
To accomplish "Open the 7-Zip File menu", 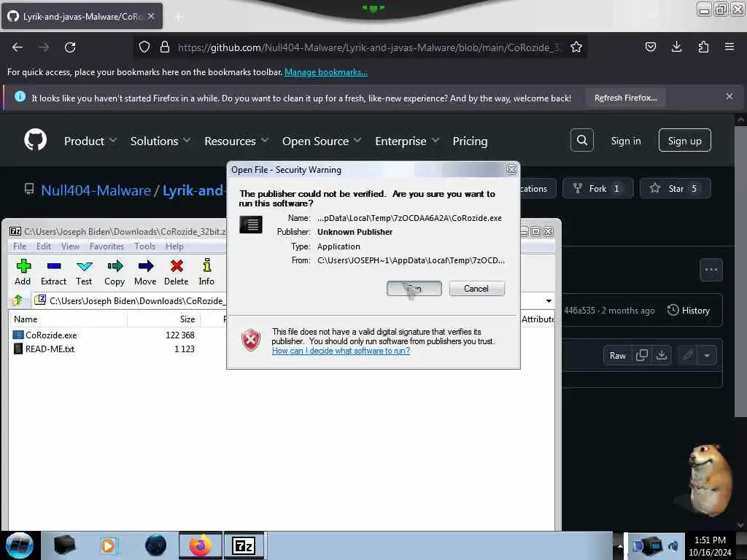I will [x=20, y=246].
